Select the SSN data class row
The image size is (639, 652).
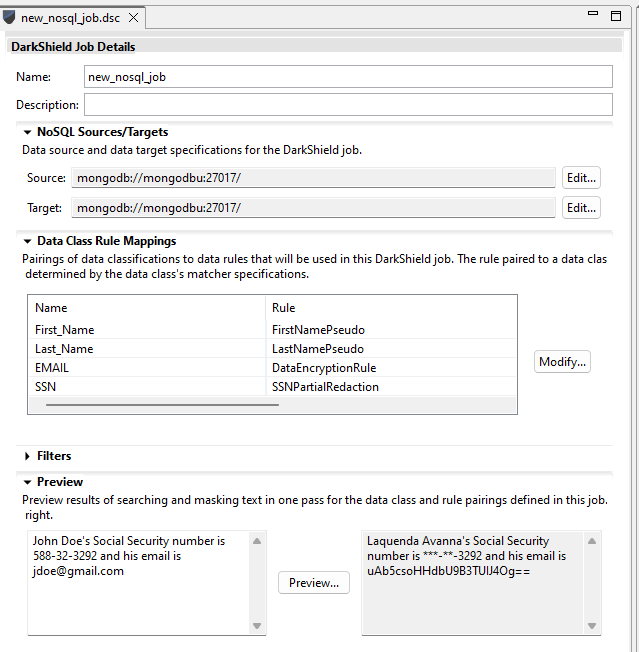[272, 387]
